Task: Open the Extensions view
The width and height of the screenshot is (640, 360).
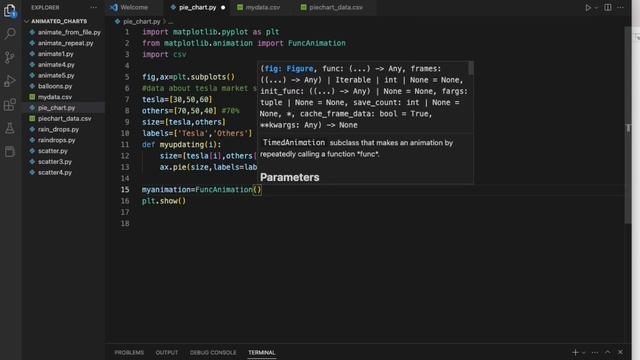Action: click(10, 105)
